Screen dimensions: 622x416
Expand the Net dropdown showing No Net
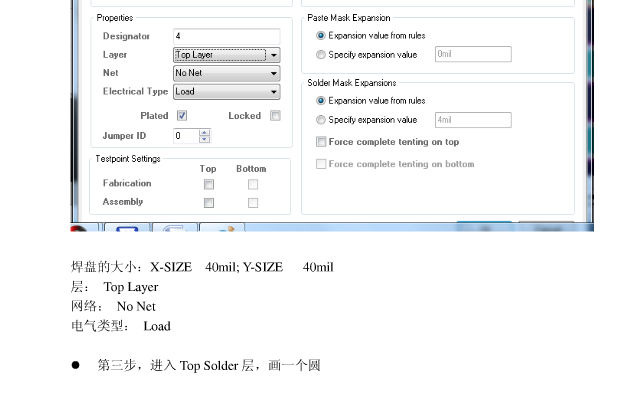click(226, 73)
